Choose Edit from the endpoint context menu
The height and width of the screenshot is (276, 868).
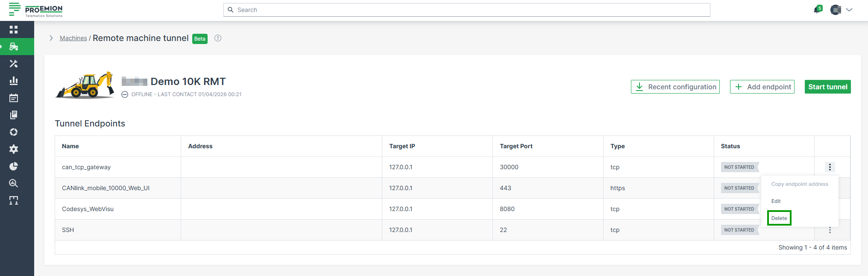776,201
